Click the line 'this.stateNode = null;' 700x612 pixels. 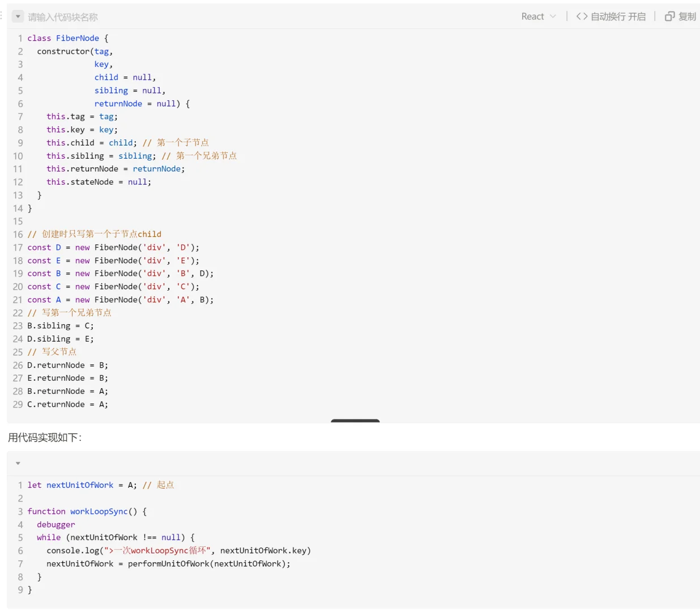(x=99, y=182)
